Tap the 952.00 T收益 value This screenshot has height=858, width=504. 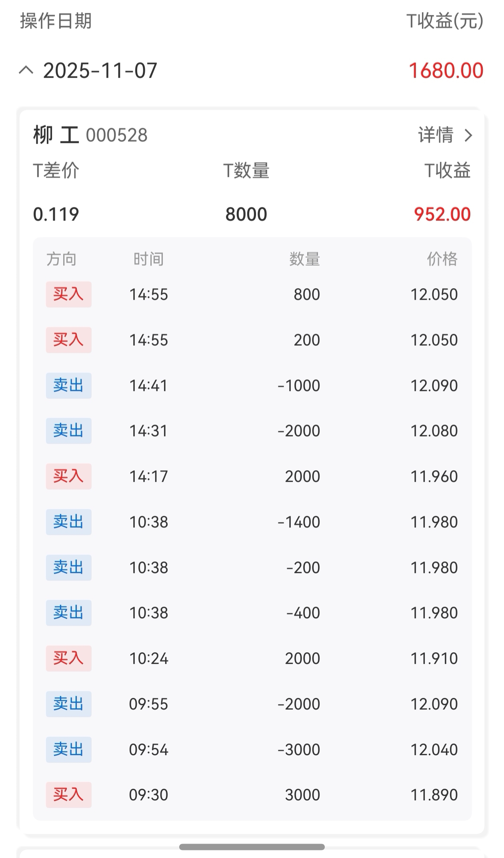click(442, 214)
